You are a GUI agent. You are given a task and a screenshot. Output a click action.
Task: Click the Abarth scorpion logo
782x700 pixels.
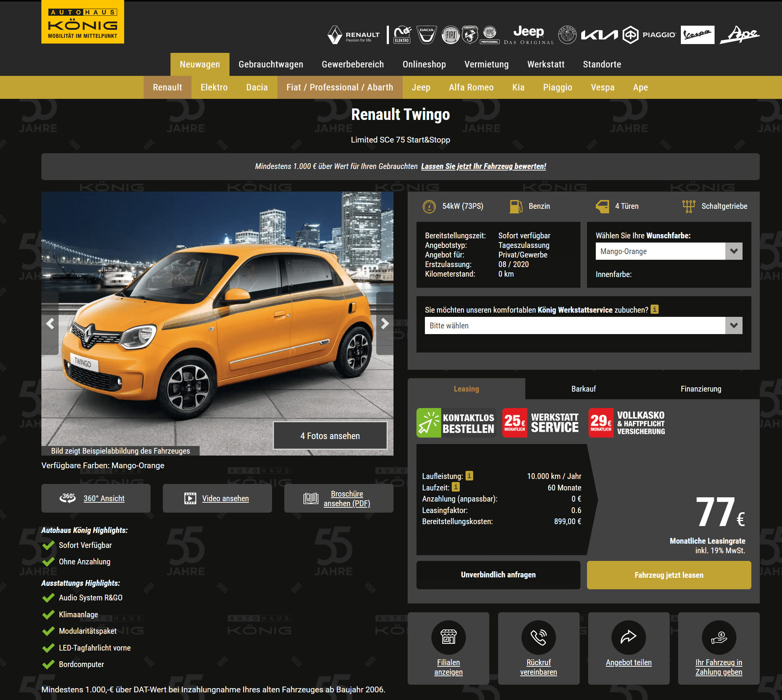pos(470,35)
